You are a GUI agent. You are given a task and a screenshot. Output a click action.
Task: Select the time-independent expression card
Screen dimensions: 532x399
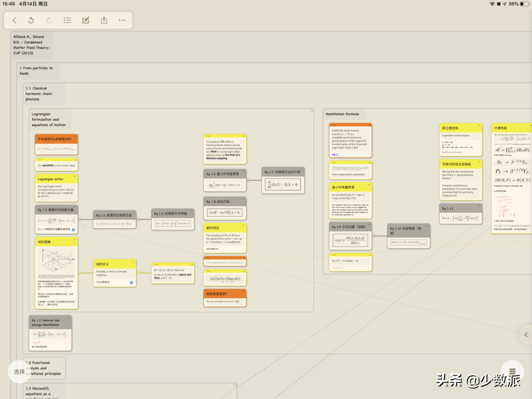pyautogui.click(x=350, y=170)
